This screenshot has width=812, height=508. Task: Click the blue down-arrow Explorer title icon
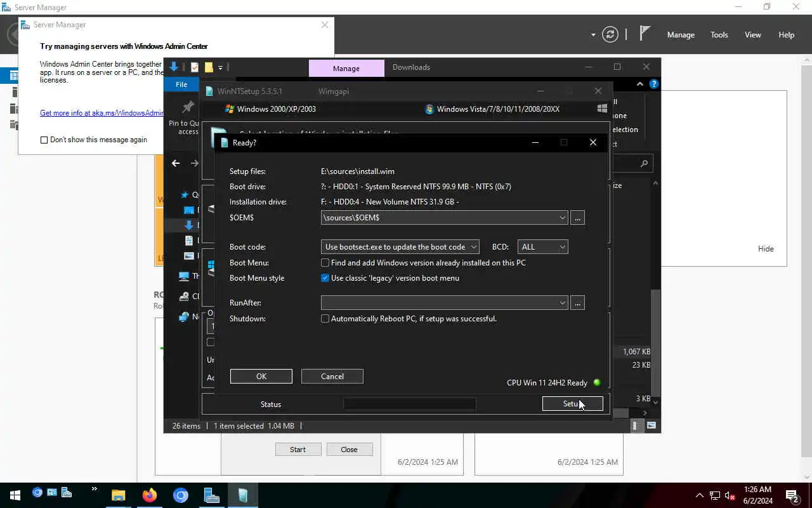click(x=173, y=67)
